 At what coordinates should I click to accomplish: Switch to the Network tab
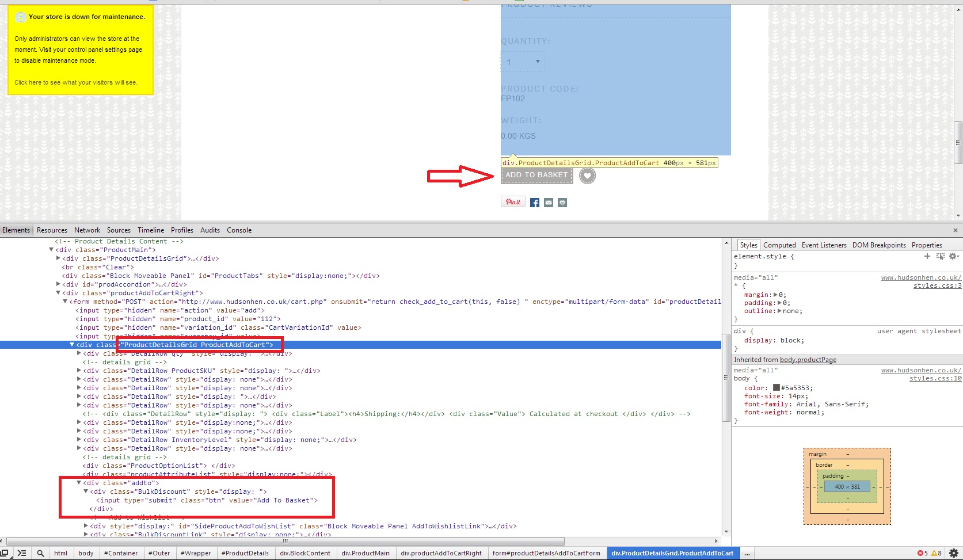pyautogui.click(x=87, y=230)
